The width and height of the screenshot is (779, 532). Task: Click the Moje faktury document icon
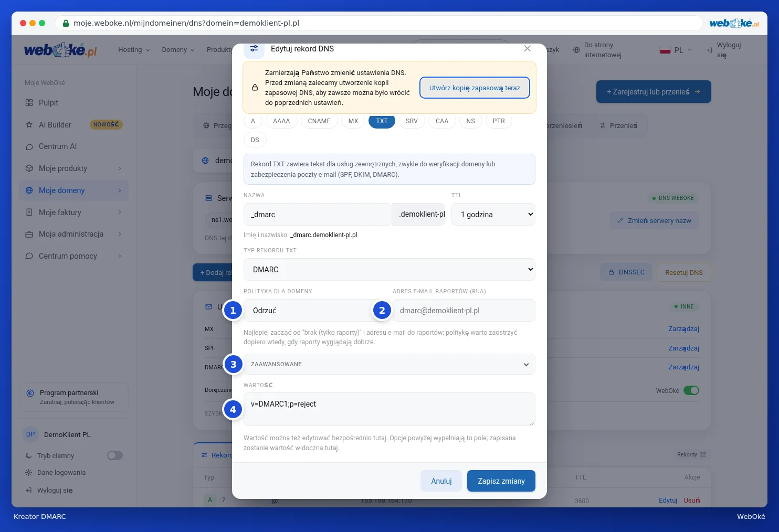tap(29, 212)
